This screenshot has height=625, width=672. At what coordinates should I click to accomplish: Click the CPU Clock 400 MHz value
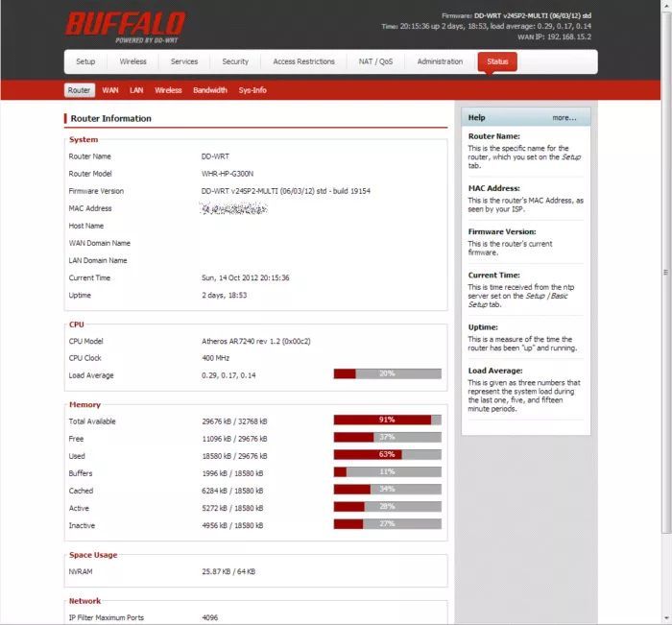[x=216, y=358]
